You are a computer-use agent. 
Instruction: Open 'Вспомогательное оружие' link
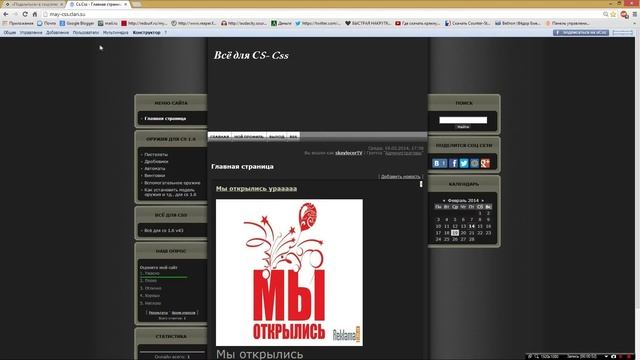point(172,183)
